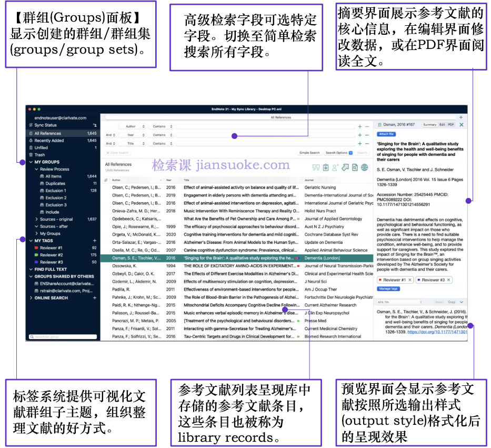Click the add new reference clipboard icon

(326, 167)
